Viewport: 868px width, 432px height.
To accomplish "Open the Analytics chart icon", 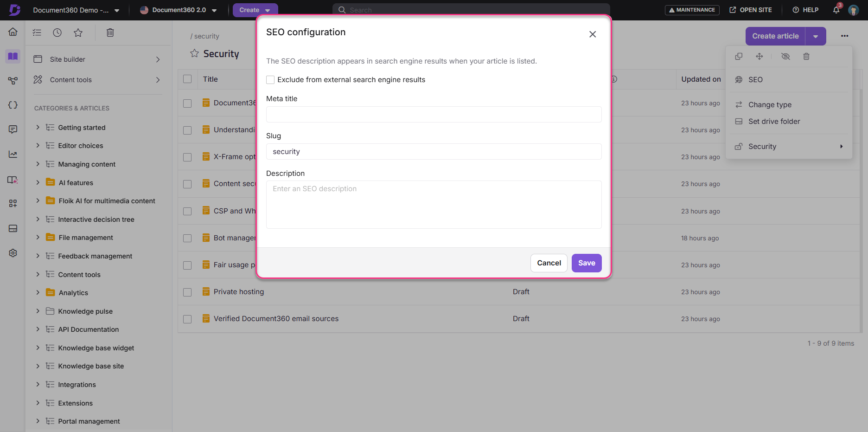I will (x=13, y=154).
